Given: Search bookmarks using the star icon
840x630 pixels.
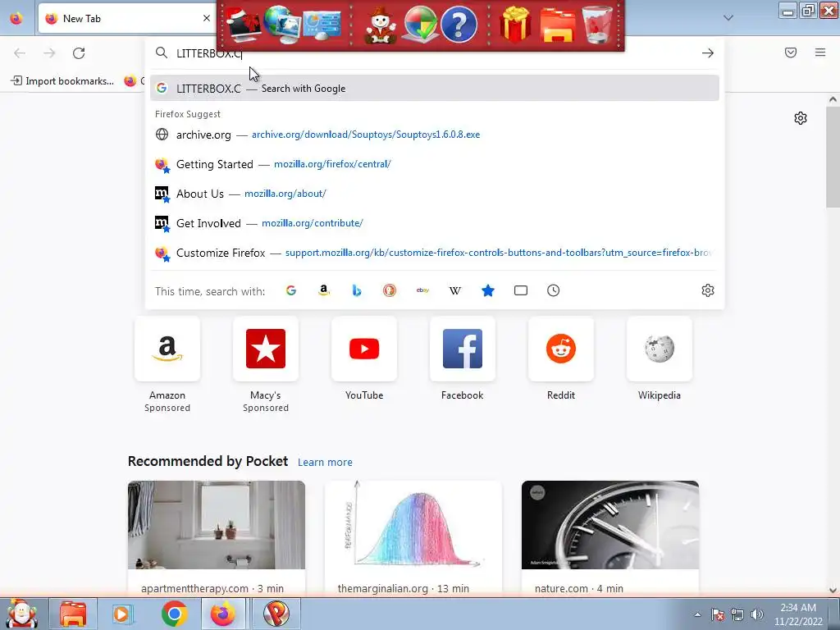Looking at the screenshot, I should pyautogui.click(x=488, y=290).
